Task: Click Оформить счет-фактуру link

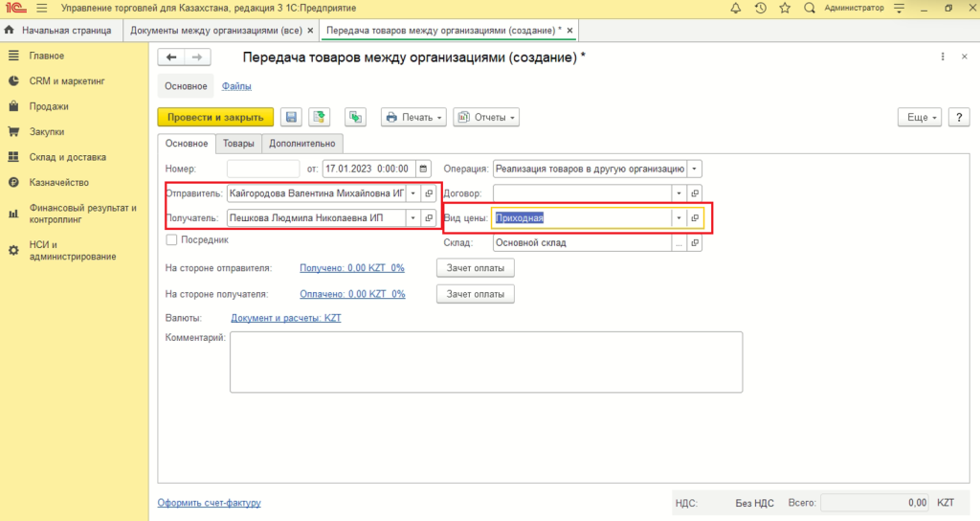Action: pyautogui.click(x=210, y=502)
